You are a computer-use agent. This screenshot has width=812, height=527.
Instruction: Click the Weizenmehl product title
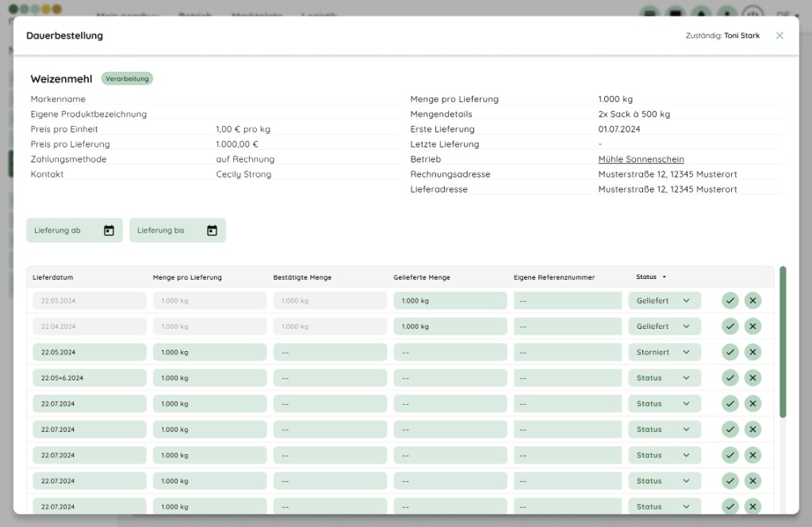coord(61,78)
